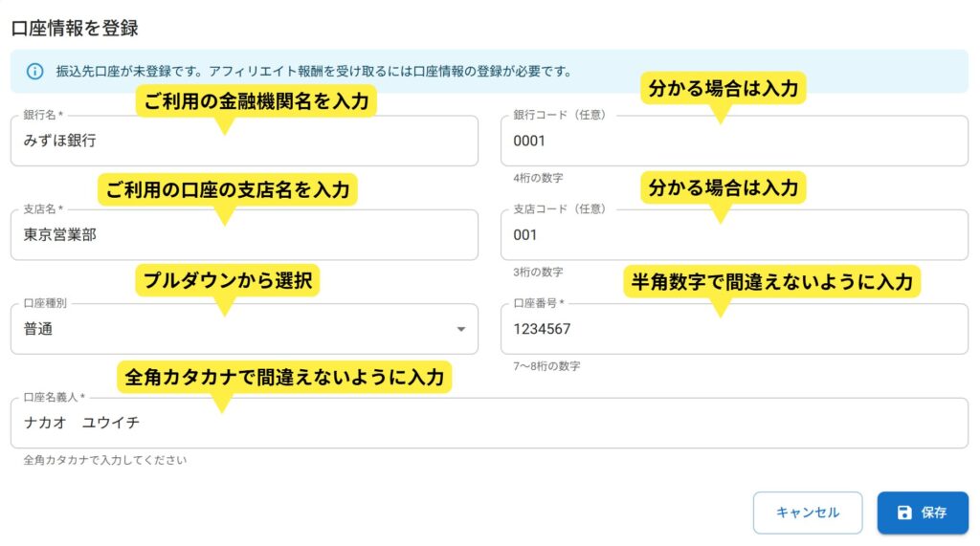Focus the 口座名義人 field with ナカオ ユウイチ
The image size is (980, 546).
click(x=488, y=423)
